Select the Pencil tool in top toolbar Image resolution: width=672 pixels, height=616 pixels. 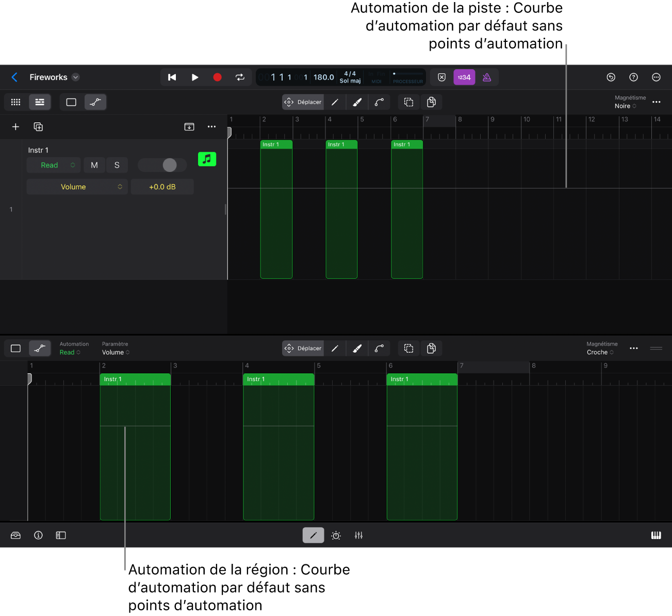(x=335, y=102)
